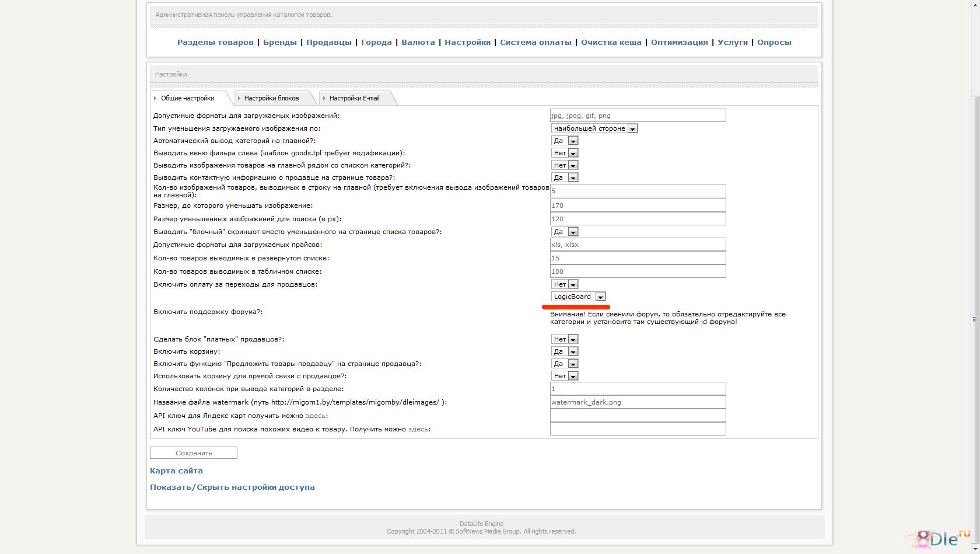Open the Система оплаты menu link
980x554 pixels.
coord(535,42)
